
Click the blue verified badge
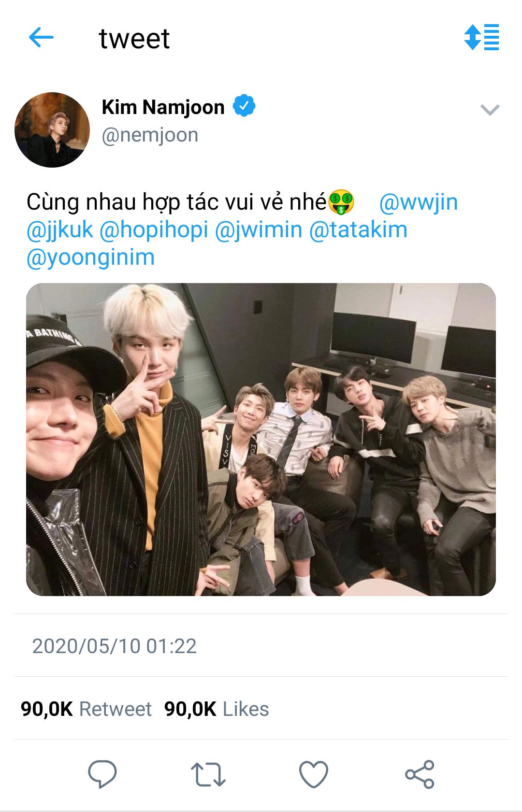pyautogui.click(x=244, y=106)
